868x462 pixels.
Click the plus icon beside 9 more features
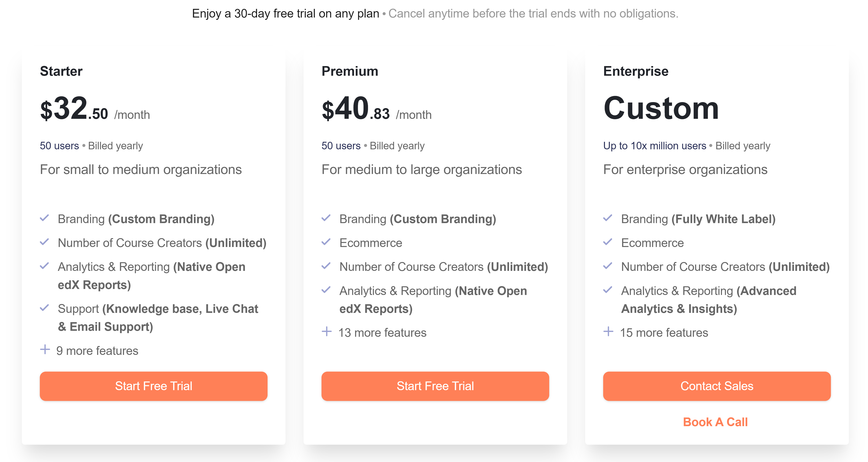click(45, 349)
